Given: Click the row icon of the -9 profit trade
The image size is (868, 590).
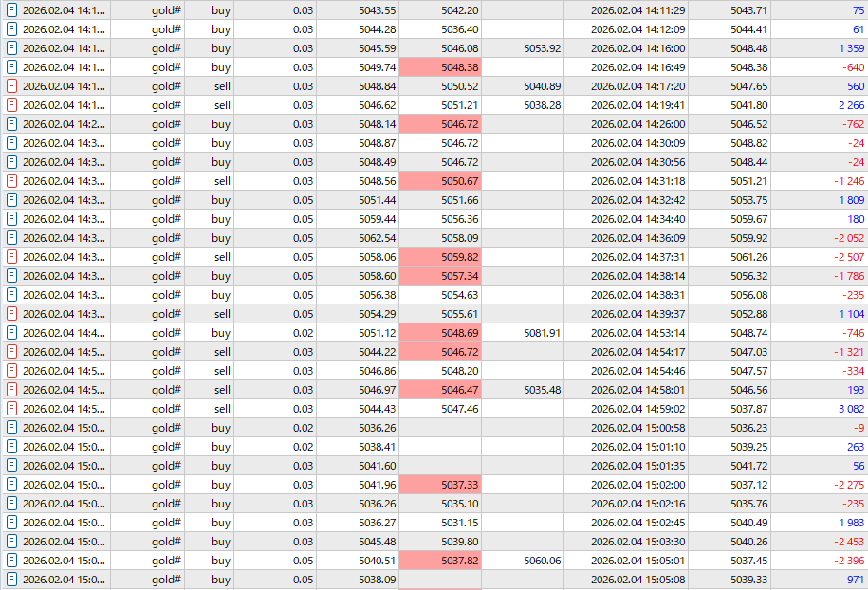Looking at the screenshot, I should (x=11, y=428).
